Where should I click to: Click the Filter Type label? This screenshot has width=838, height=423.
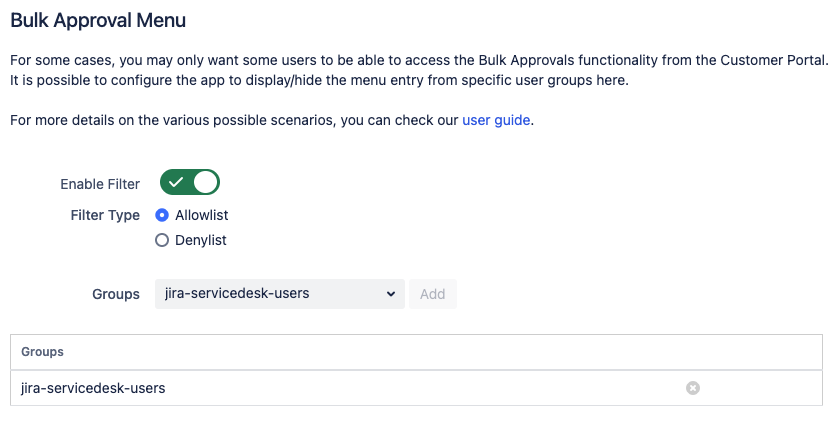pyautogui.click(x=105, y=215)
